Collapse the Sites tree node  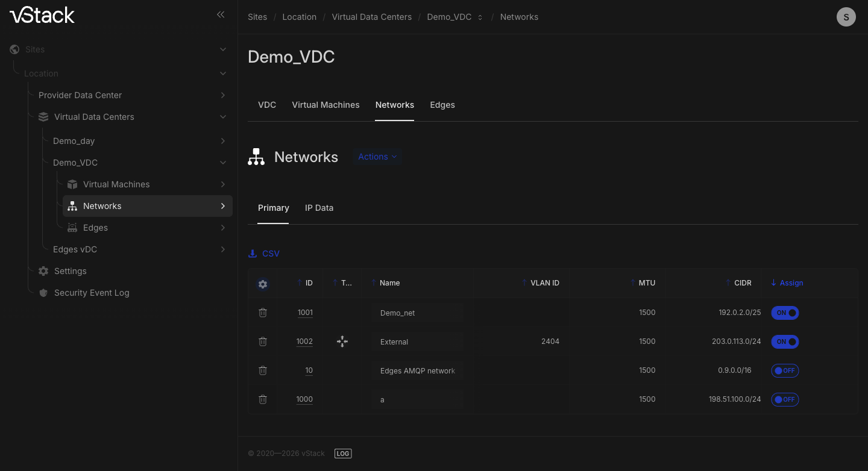(x=223, y=49)
